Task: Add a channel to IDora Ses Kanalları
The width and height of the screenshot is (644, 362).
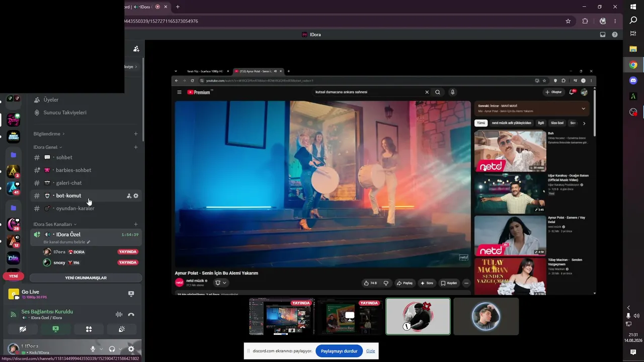Action: (x=136, y=224)
